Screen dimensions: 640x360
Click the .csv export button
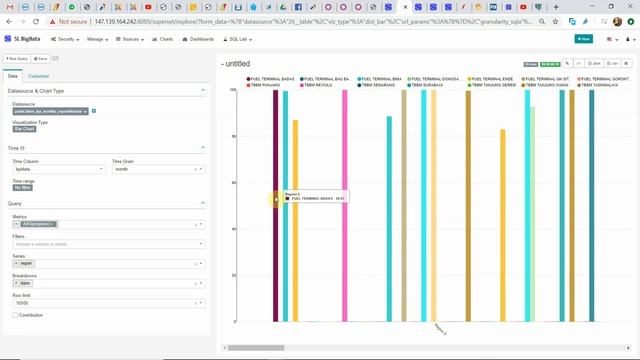click(x=612, y=64)
